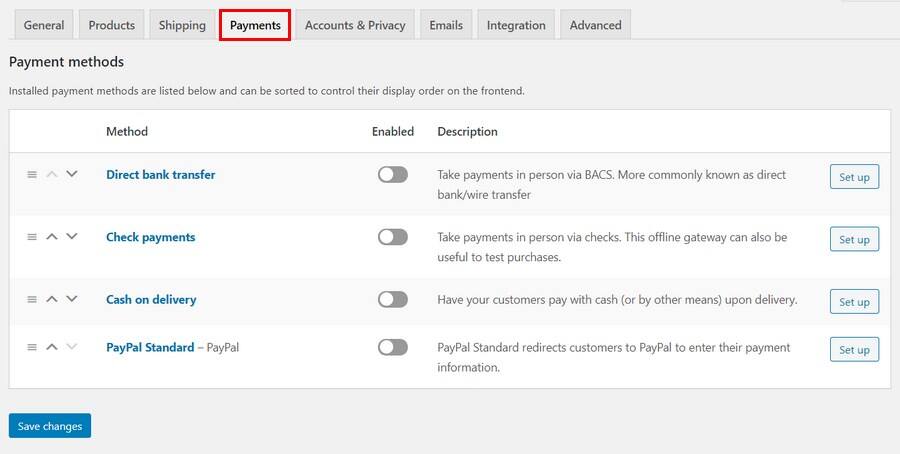This screenshot has width=900, height=454.
Task: Open the Products tab
Action: pyautogui.click(x=111, y=25)
